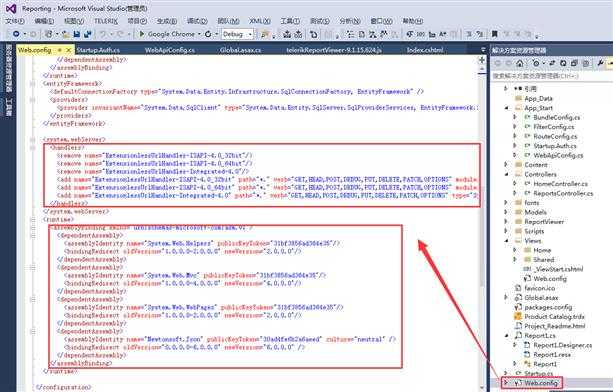Click the Home icon in Solution Explorer
613x392 pixels.
coord(520,63)
